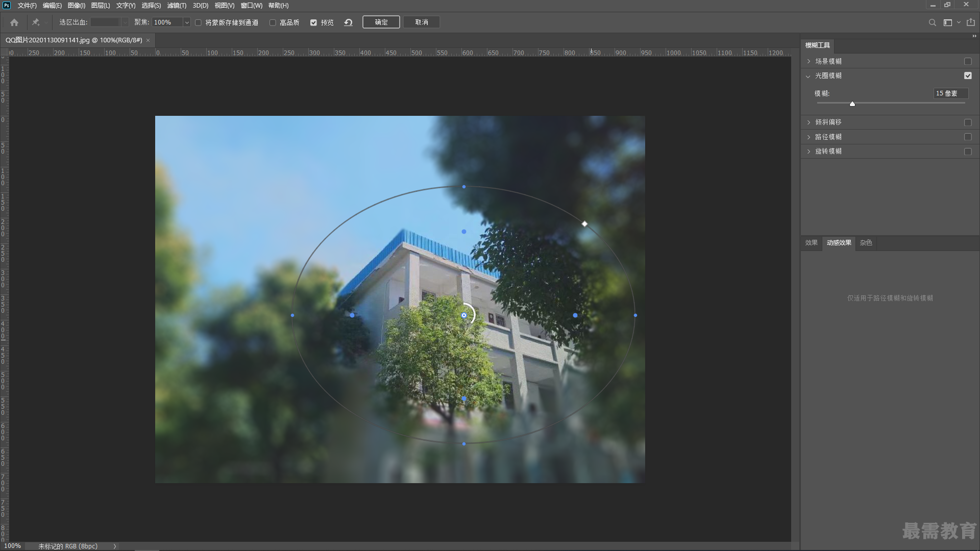Click the right inner feather handle
Screen dimensions: 980x551
575,315
